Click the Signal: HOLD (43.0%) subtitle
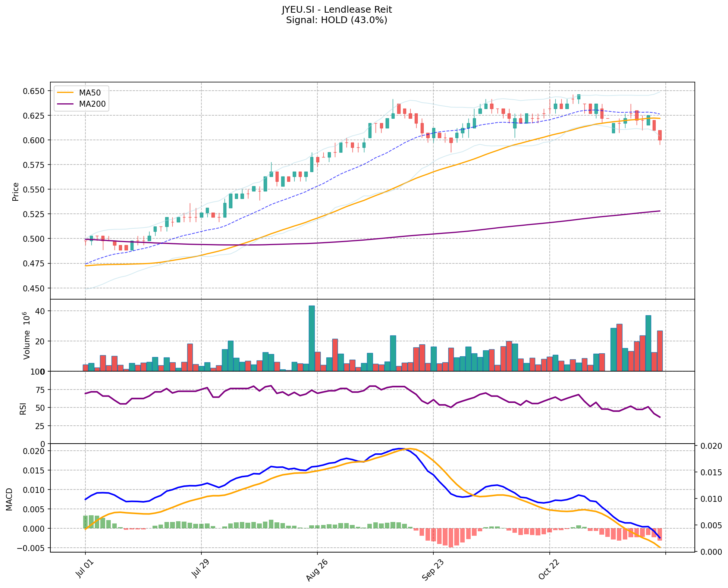728x588 pixels. point(337,20)
